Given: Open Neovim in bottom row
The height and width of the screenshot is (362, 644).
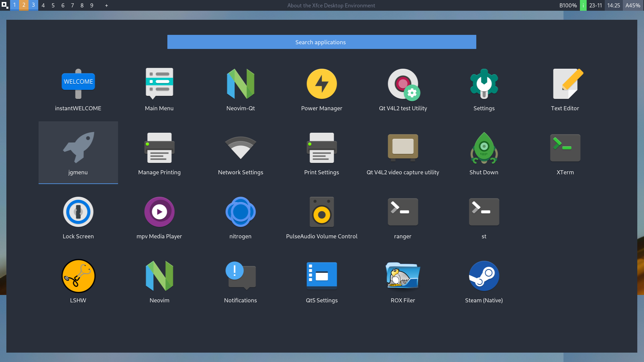Looking at the screenshot, I should coord(159,276).
